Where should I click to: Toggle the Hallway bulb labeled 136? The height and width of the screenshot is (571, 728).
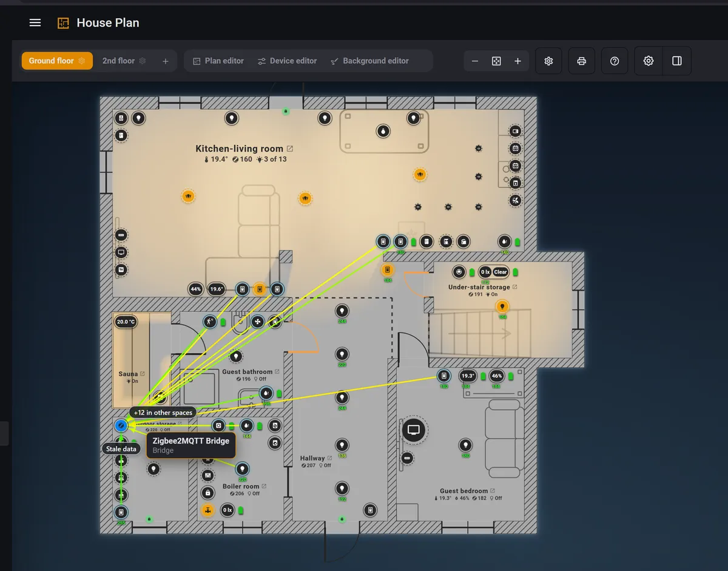click(x=342, y=445)
